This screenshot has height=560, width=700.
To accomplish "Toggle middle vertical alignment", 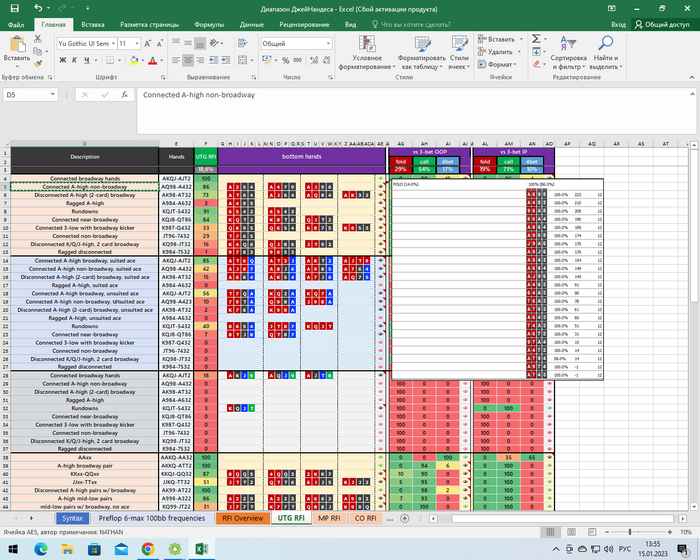I will [x=188, y=43].
